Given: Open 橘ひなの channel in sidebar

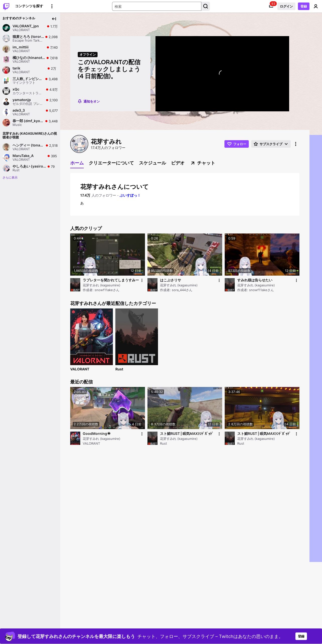Looking at the screenshot, I should [x=30, y=59].
